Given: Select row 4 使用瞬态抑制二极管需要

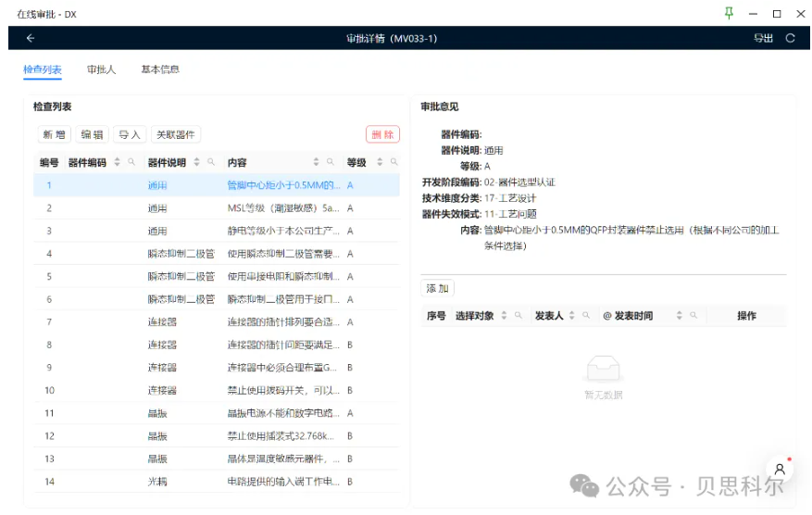Looking at the screenshot, I should click(x=217, y=254).
